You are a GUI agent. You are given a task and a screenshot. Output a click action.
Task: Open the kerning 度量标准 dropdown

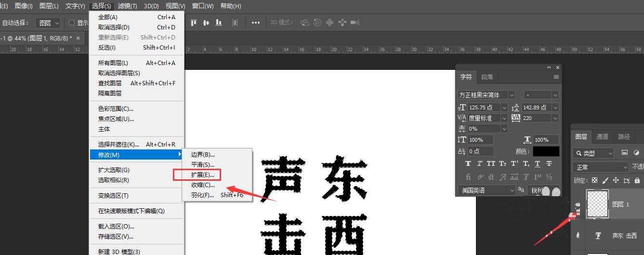pyautogui.click(x=504, y=118)
